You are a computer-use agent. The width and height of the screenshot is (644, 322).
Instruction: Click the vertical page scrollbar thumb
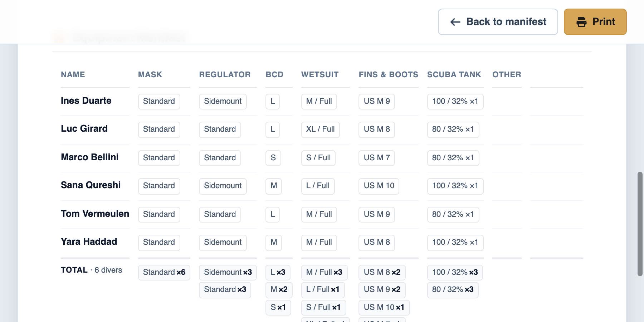[x=640, y=224]
